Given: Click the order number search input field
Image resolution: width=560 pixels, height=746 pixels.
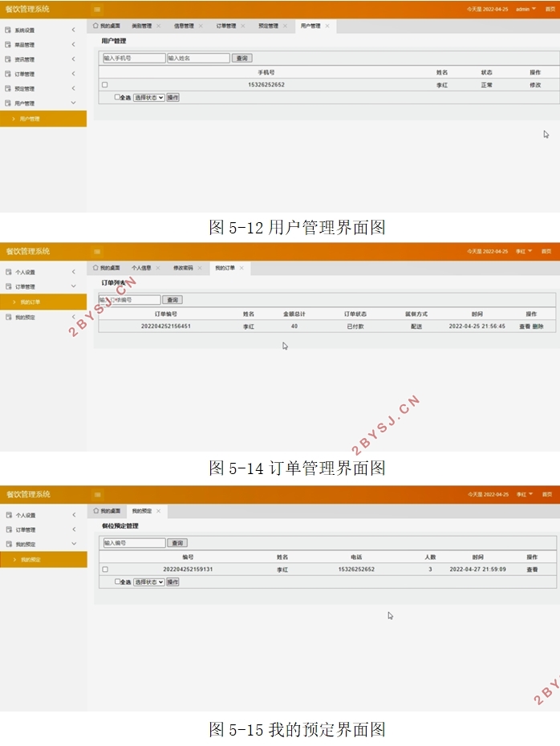Looking at the screenshot, I should click(x=129, y=300).
